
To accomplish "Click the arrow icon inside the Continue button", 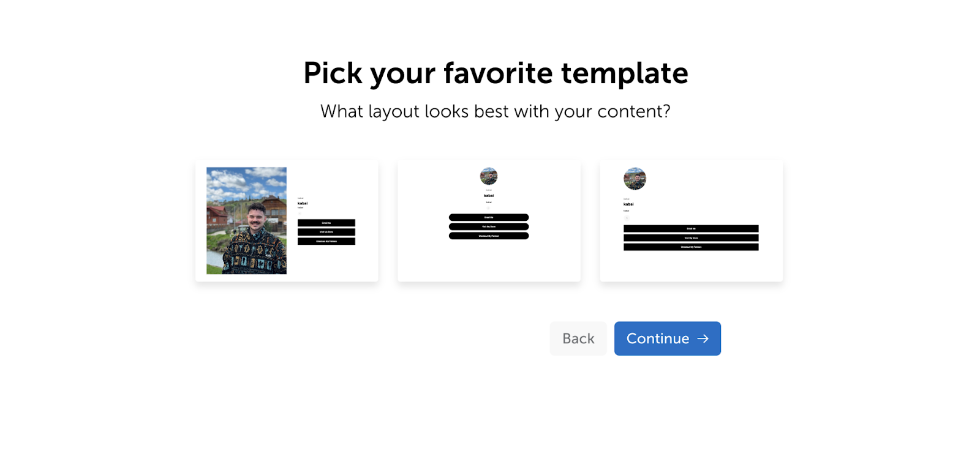I will tap(703, 338).
